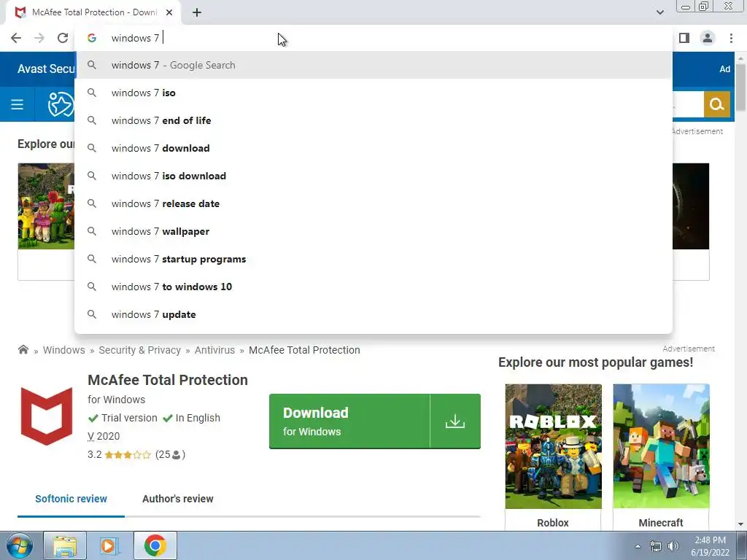This screenshot has height=560, width=747.
Task: Open the Roblox game thumbnail
Action: pos(553,446)
